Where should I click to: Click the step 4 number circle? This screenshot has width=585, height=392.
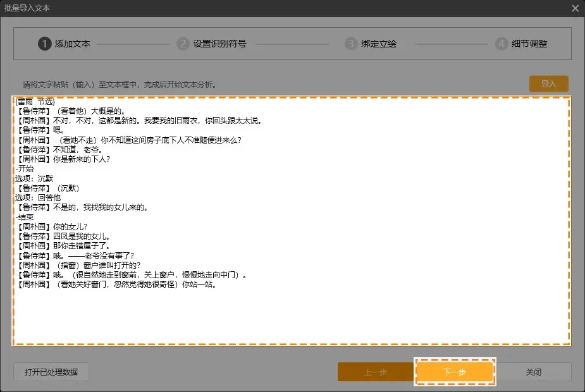(x=502, y=44)
